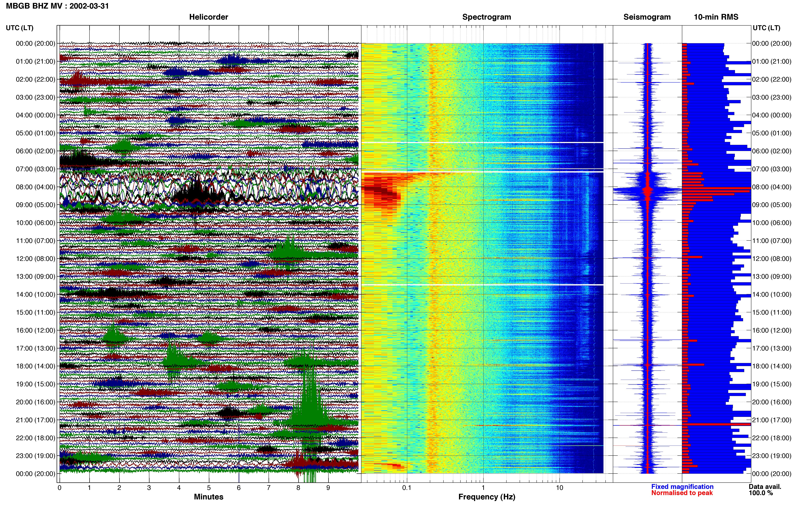812x508 pixels.
Task: Click left time label '09:00 (05:00)'
Action: coord(36,205)
